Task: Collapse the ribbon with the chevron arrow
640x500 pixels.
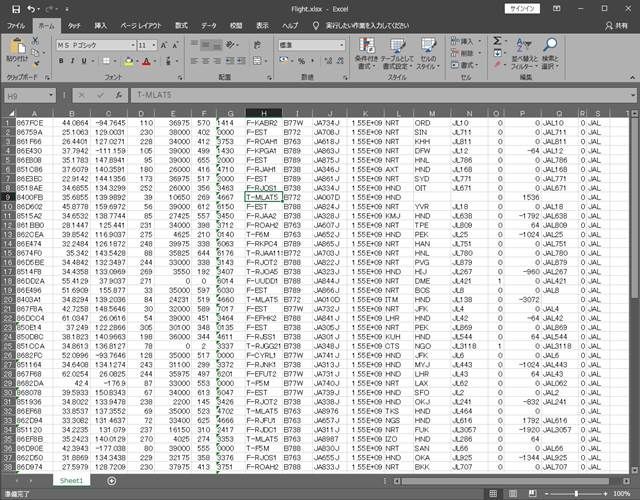Action: click(632, 77)
